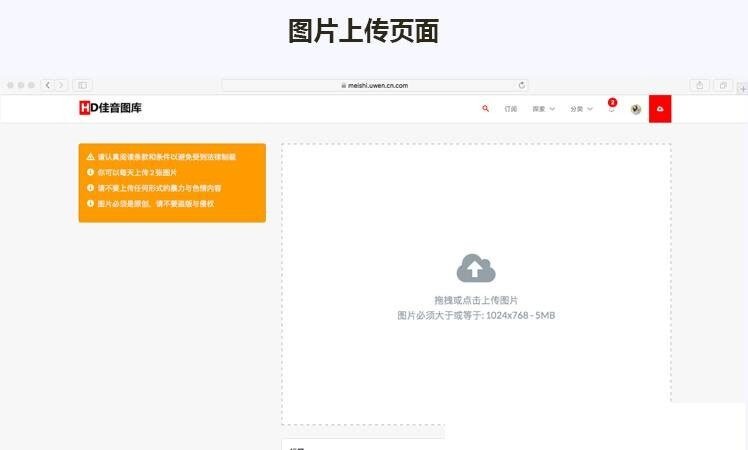Expand the 分类 dropdown menu
The height and width of the screenshot is (450, 748).
tap(581, 109)
